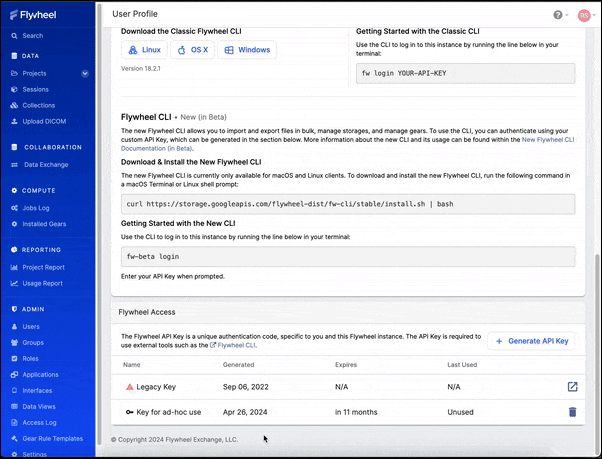Click the Collections icon
The width and height of the screenshot is (602, 459).
tap(14, 106)
